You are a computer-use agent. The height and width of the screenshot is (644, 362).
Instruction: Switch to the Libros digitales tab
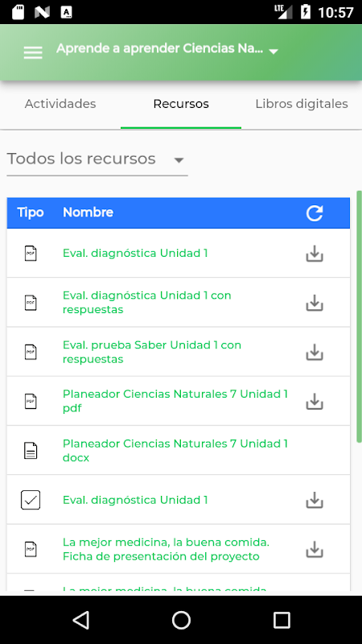(302, 104)
